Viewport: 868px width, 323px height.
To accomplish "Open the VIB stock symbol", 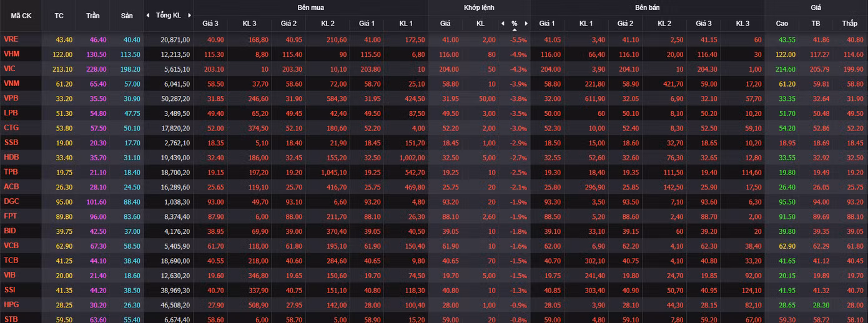I will pyautogui.click(x=9, y=274).
